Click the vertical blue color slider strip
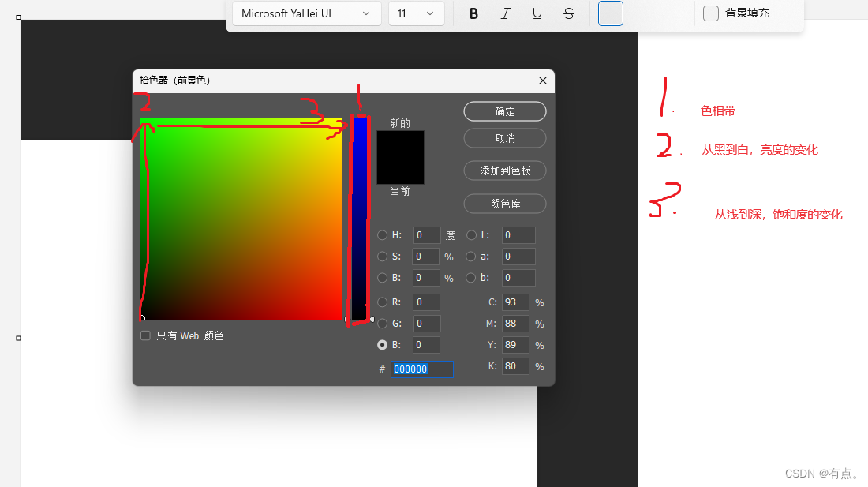The image size is (868, 487). tap(360, 219)
